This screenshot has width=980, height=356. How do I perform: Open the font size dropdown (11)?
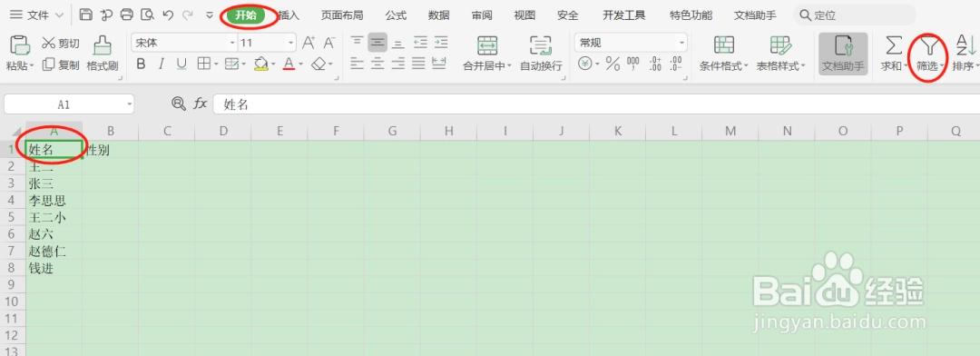pyautogui.click(x=290, y=43)
